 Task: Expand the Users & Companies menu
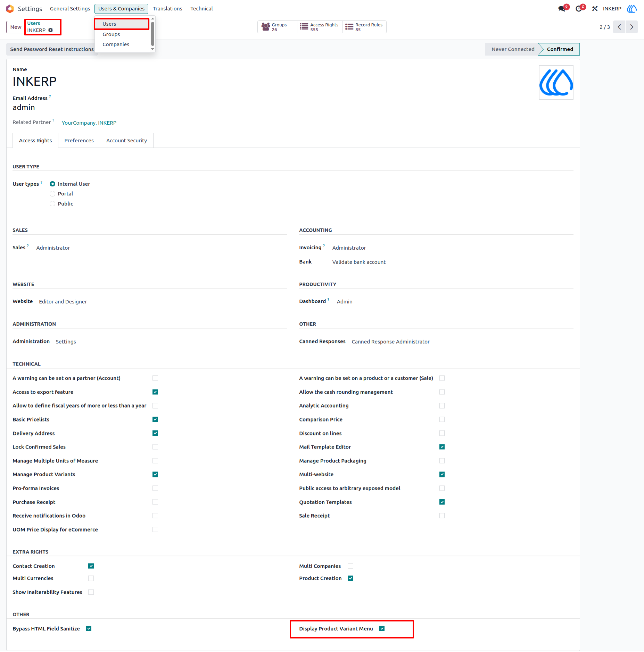(121, 9)
